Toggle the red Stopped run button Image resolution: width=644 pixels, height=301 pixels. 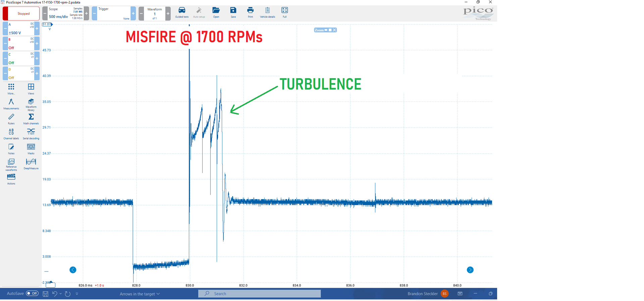coord(21,14)
